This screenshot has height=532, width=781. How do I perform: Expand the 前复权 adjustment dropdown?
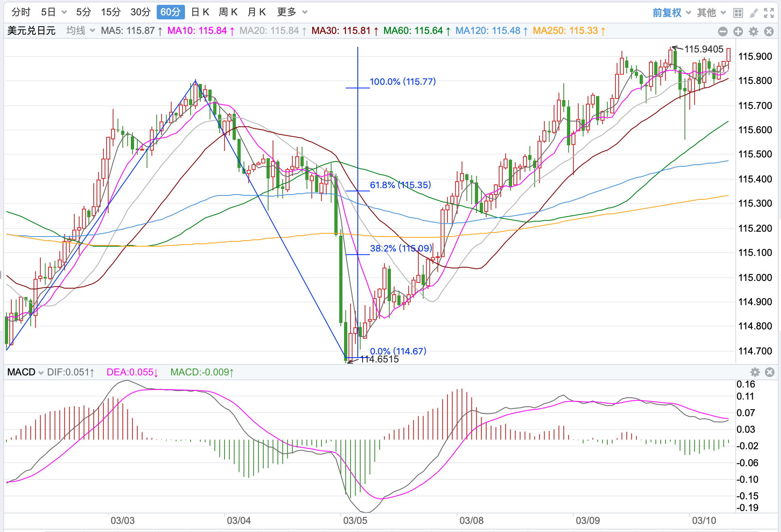[x=672, y=13]
